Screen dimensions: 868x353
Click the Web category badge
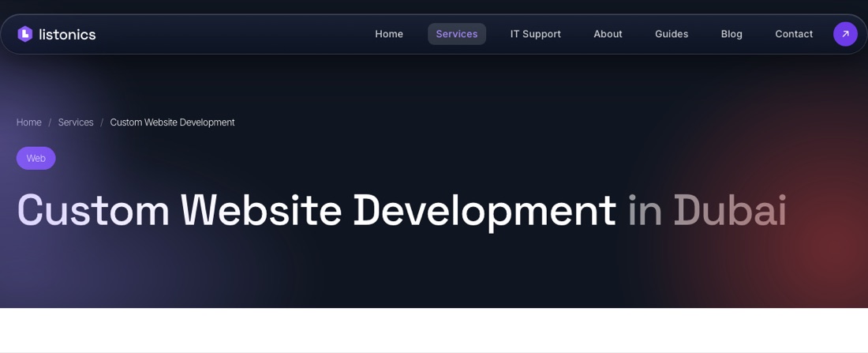coord(36,159)
